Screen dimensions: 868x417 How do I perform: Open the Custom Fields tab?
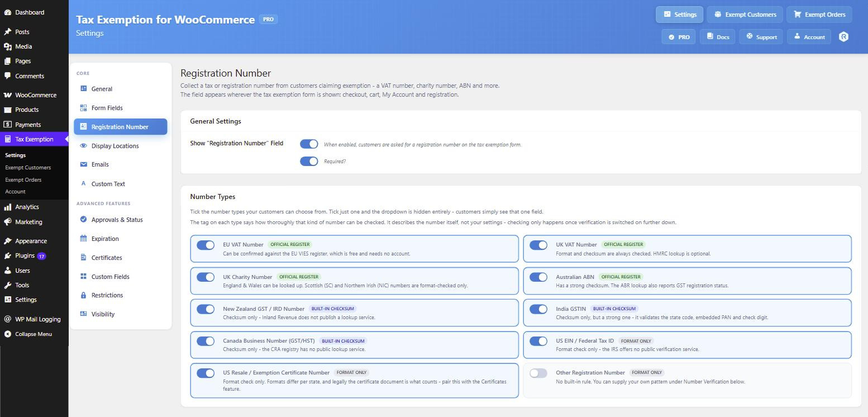pos(120,277)
